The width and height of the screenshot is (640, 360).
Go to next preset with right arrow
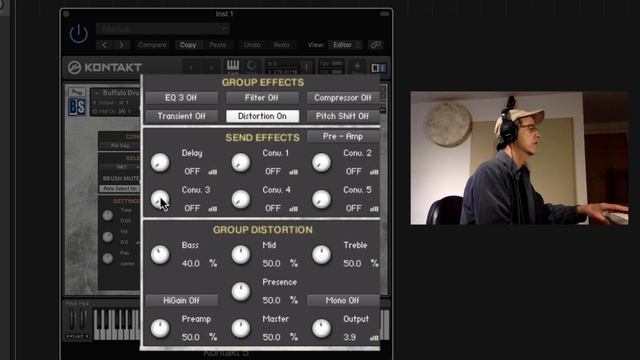[x=121, y=45]
